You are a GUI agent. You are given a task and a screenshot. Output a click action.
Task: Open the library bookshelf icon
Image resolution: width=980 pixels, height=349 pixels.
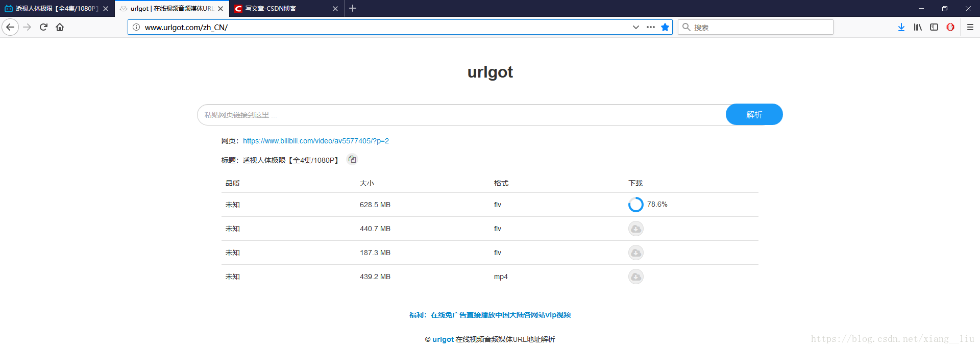pyautogui.click(x=918, y=27)
